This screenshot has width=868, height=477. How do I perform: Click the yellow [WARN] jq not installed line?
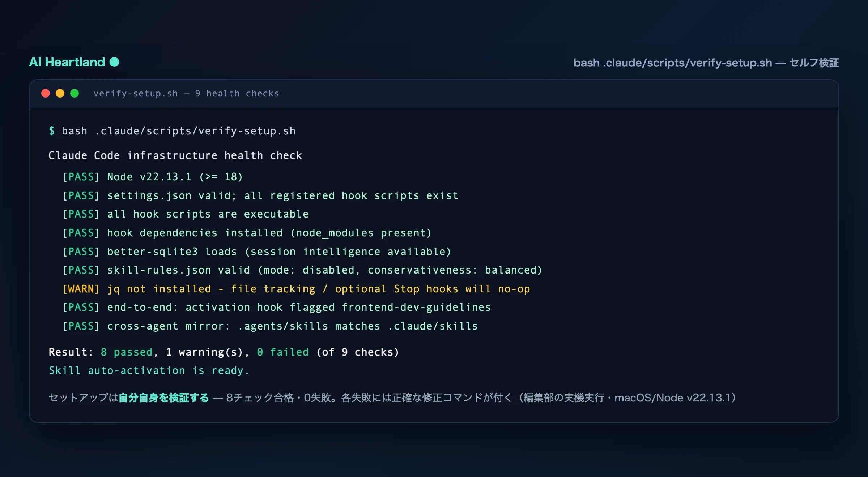click(x=296, y=289)
